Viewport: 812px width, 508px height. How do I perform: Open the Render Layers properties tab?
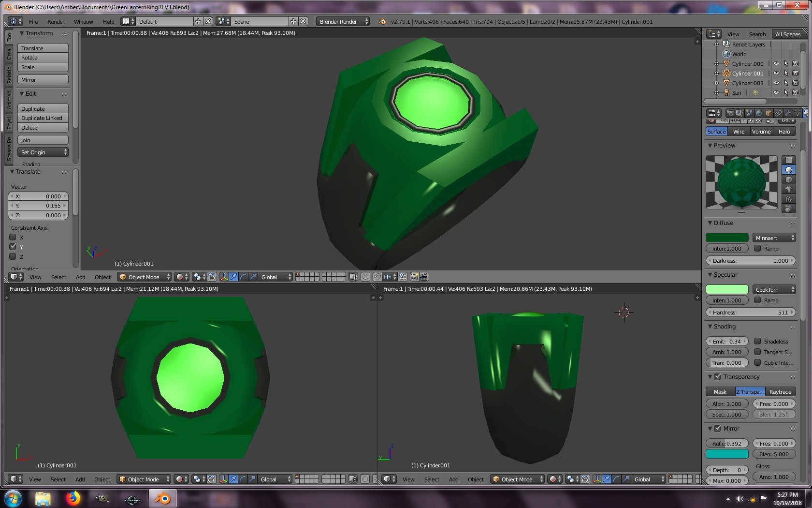739,113
